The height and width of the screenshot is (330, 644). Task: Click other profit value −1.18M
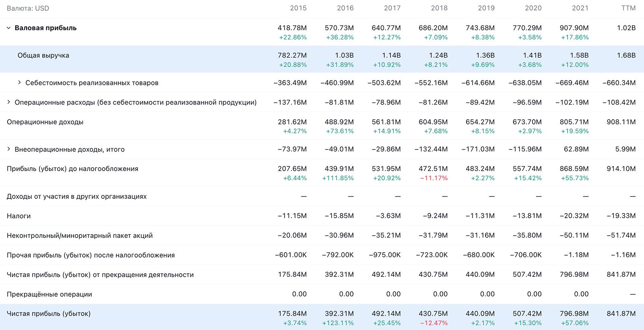coord(576,255)
